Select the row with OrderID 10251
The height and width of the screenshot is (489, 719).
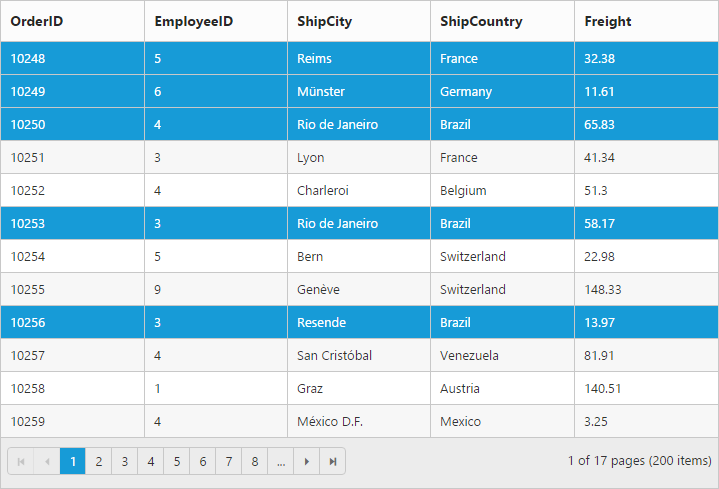coord(28,157)
